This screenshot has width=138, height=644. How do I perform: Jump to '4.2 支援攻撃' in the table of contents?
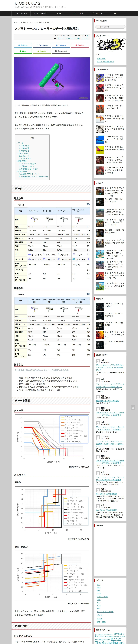pyautogui.click(x=33, y=176)
